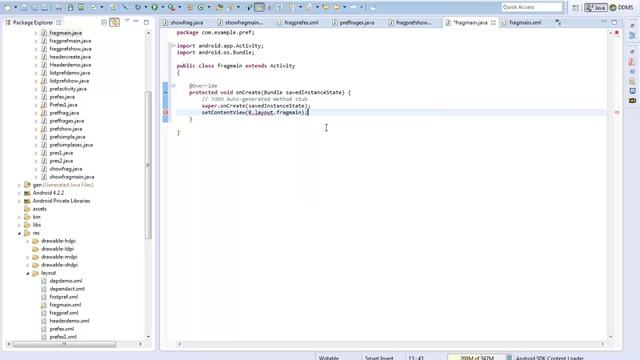Switch to the fragmain.xml editor tab
Screen dimensions: 640x360
pyautogui.click(x=521, y=22)
